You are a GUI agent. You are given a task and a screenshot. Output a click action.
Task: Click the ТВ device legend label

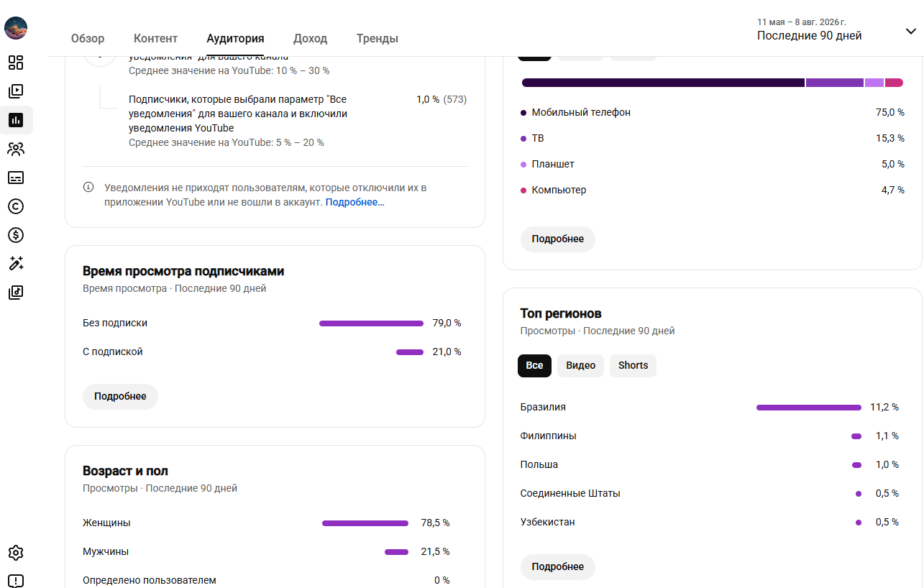[x=538, y=138]
